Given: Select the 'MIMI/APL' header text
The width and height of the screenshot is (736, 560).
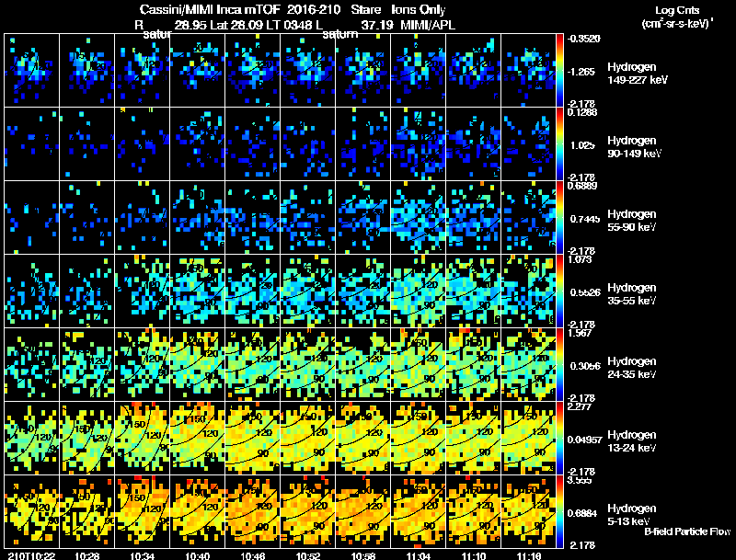Looking at the screenshot, I should tap(428, 25).
